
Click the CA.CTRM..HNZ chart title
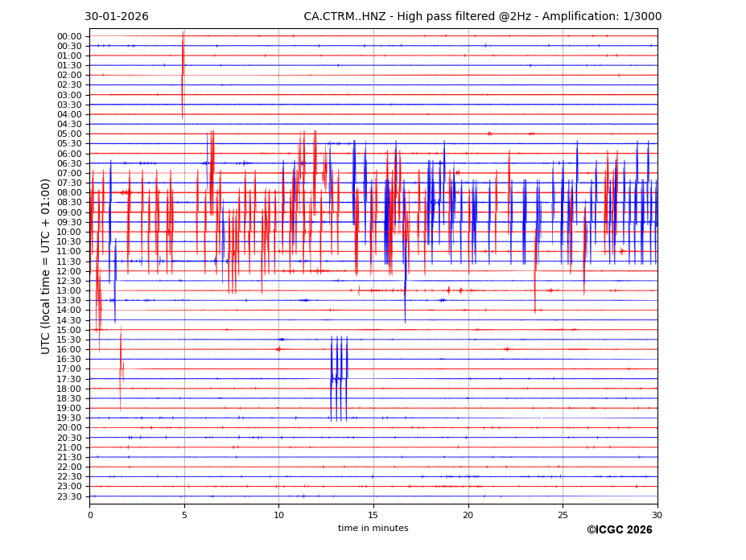(482, 17)
